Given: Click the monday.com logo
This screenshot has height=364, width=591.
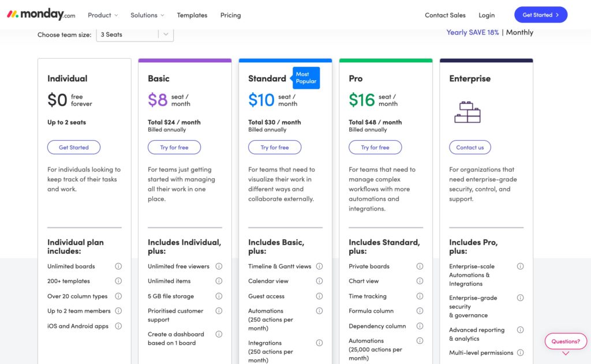Looking at the screenshot, I should coord(41,14).
